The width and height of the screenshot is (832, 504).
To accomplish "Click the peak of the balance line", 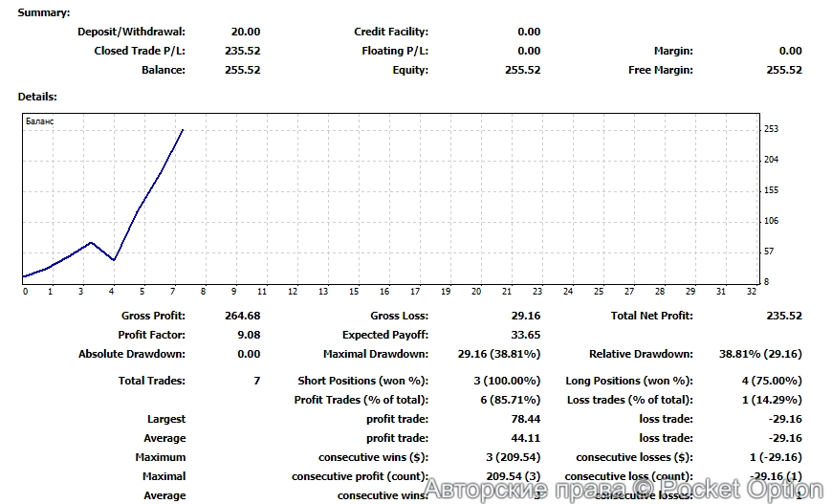I will coord(183,129).
